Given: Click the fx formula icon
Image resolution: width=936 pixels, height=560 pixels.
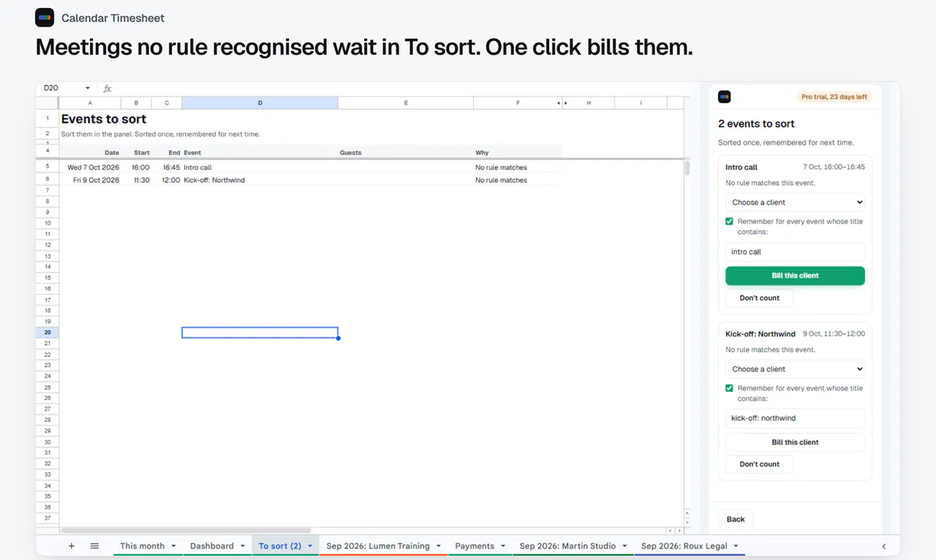Looking at the screenshot, I should (x=108, y=88).
